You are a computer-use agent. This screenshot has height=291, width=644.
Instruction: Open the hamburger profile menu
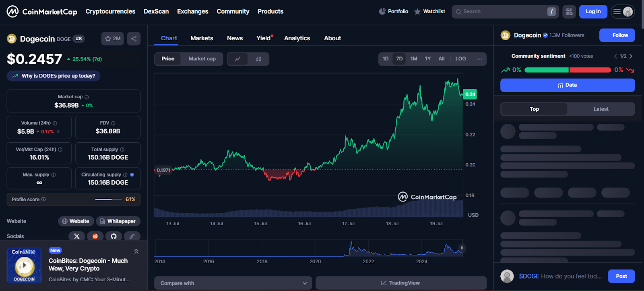623,12
